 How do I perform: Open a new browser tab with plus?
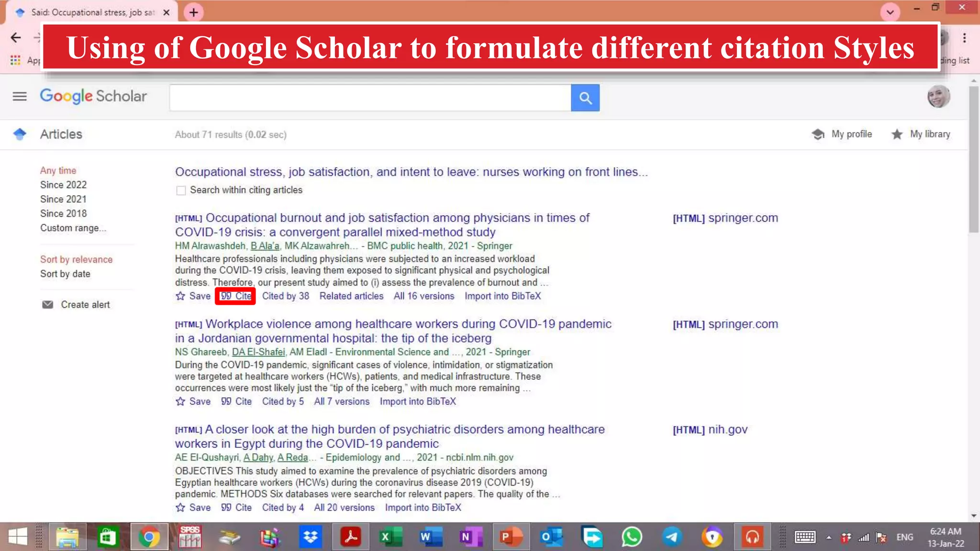[193, 12]
